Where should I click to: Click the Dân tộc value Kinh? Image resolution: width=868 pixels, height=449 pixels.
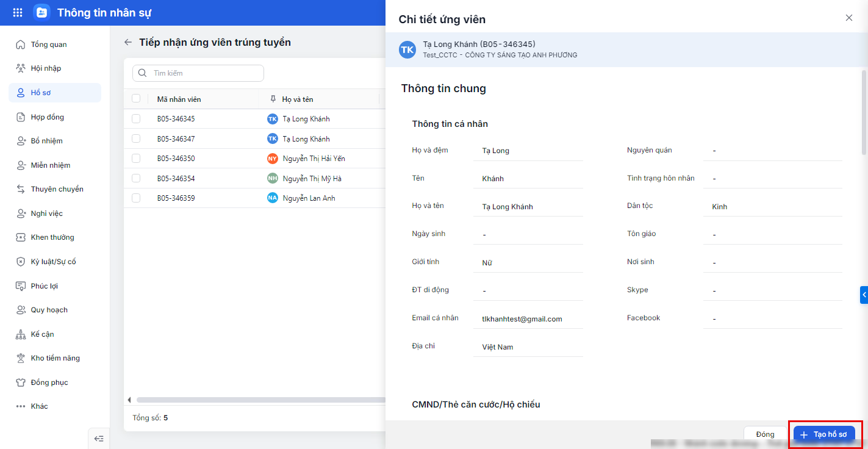[x=720, y=207]
